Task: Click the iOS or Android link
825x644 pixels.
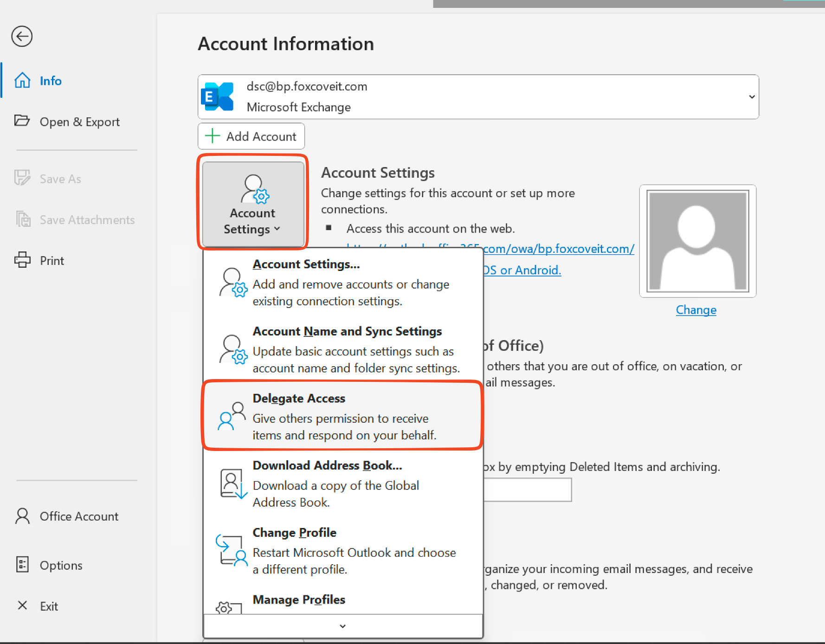Action: 522,270
